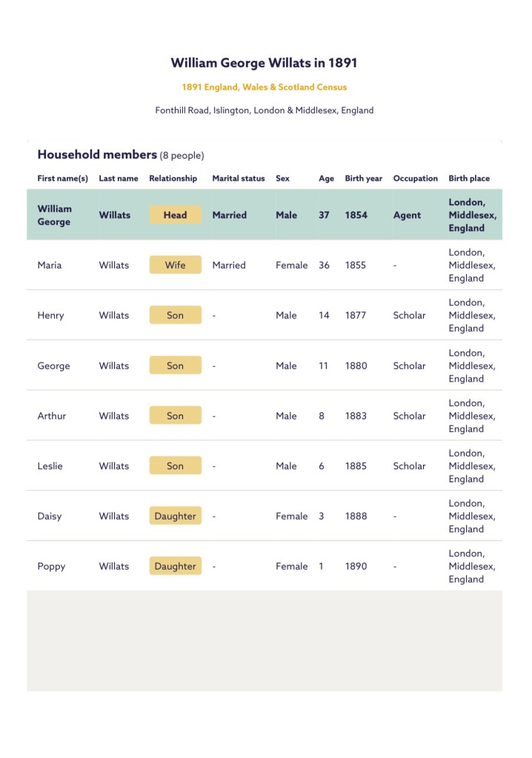
Task: Select the first name Maria
Action: click(x=50, y=265)
